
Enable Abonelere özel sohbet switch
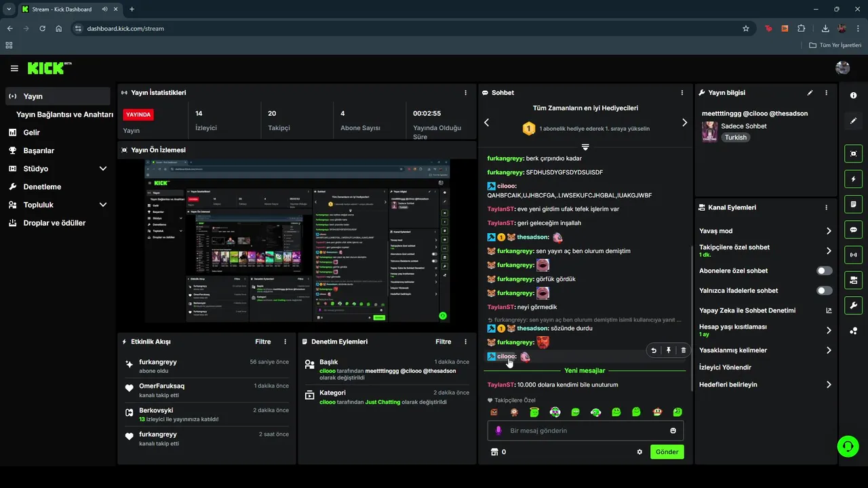(825, 270)
